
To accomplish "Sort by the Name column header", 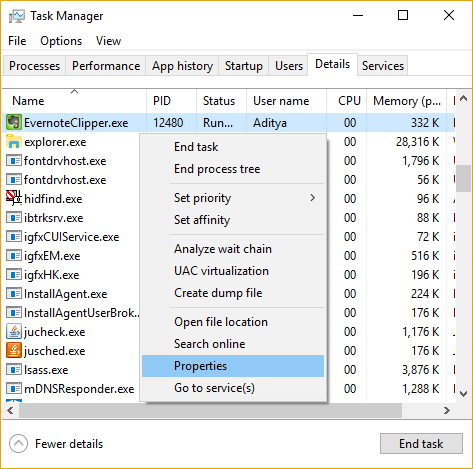I will click(x=74, y=101).
